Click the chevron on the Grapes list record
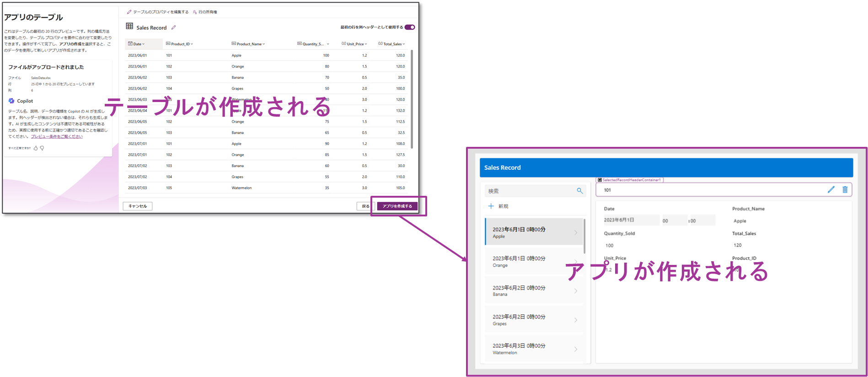The height and width of the screenshot is (377, 868). 576,320
